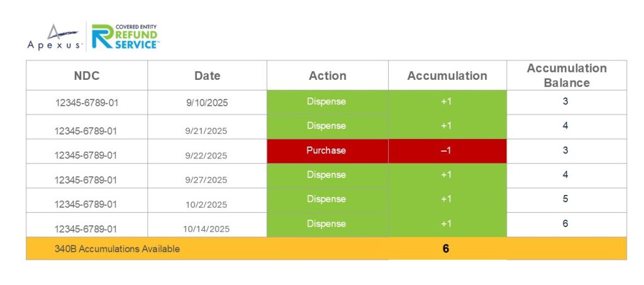Select the NDC column header

coord(87,75)
